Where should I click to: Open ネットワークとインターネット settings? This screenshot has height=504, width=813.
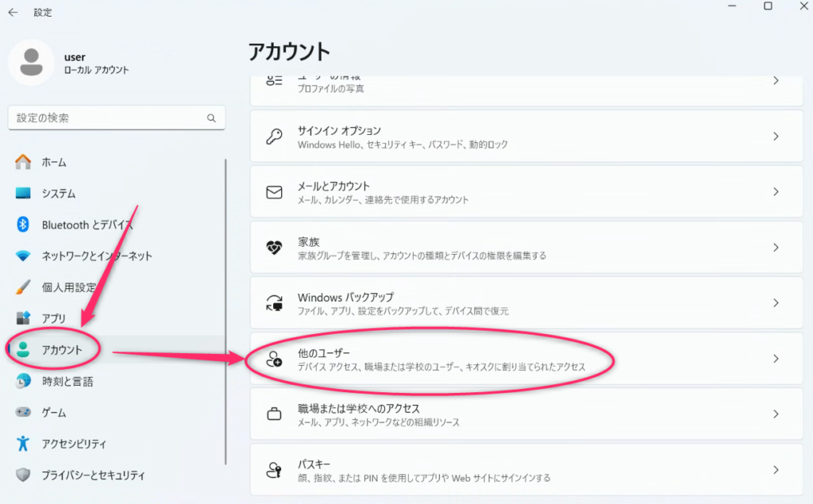116,256
